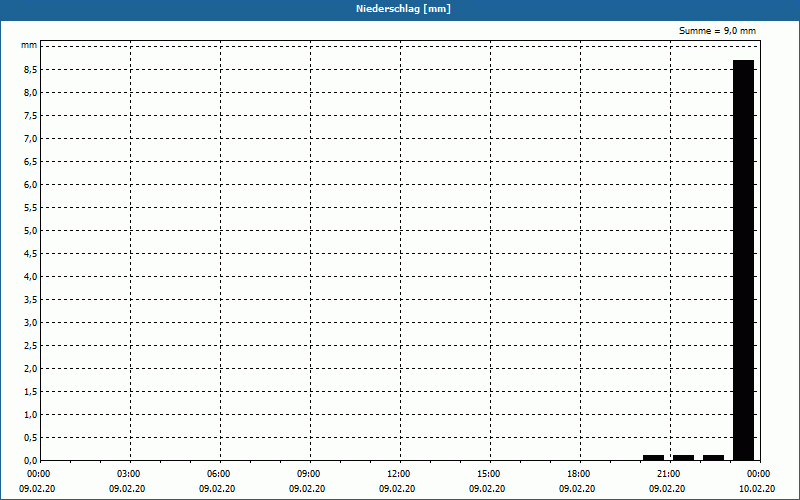Click the 12:00 time label
The width and height of the screenshot is (800, 500).
(x=398, y=474)
